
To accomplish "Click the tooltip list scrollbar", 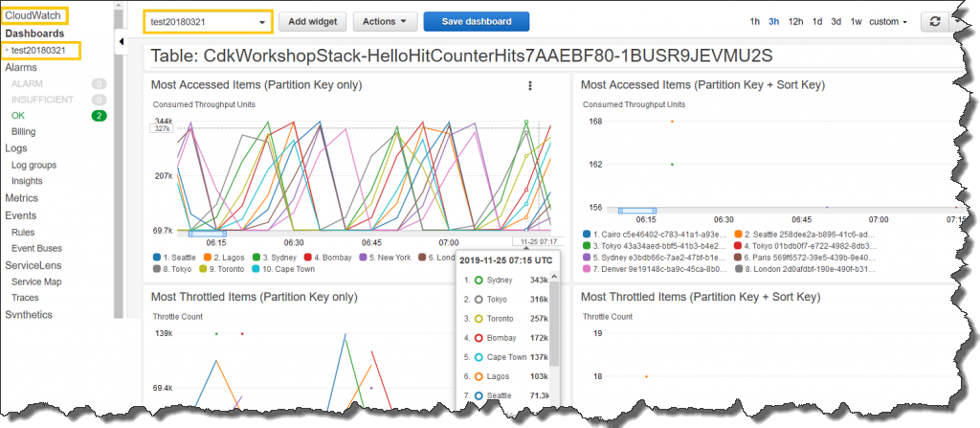I will tap(554, 325).
